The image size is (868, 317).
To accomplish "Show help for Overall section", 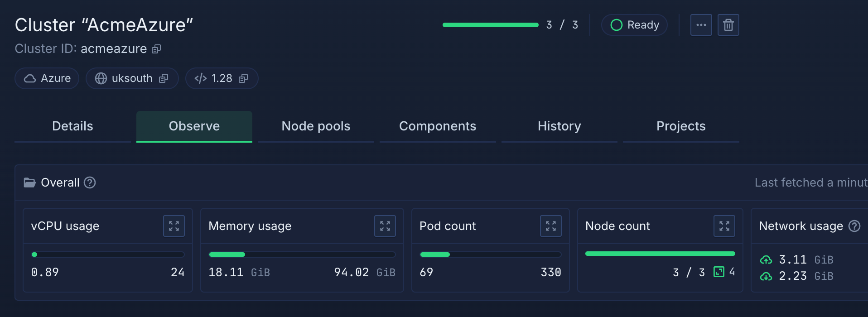I will coord(90,183).
